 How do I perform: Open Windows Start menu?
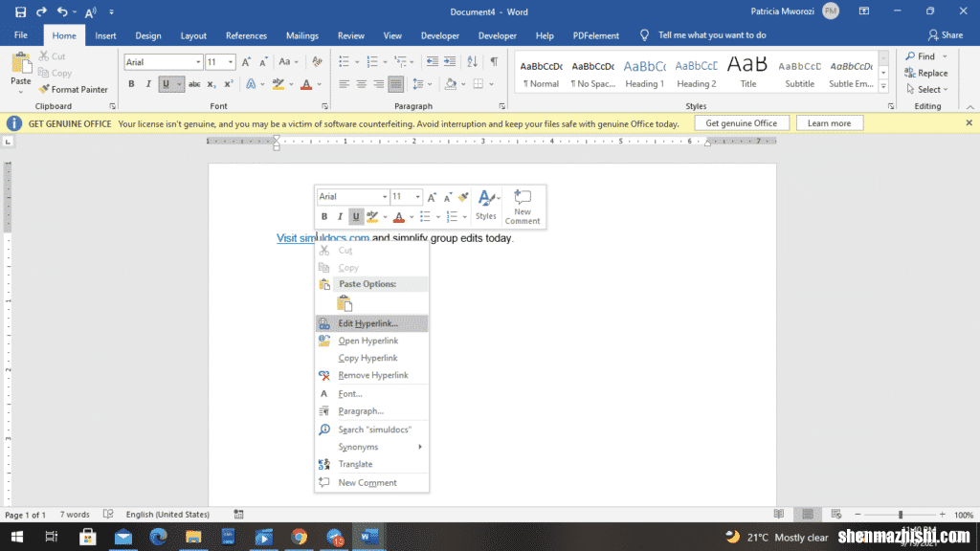[x=17, y=538]
